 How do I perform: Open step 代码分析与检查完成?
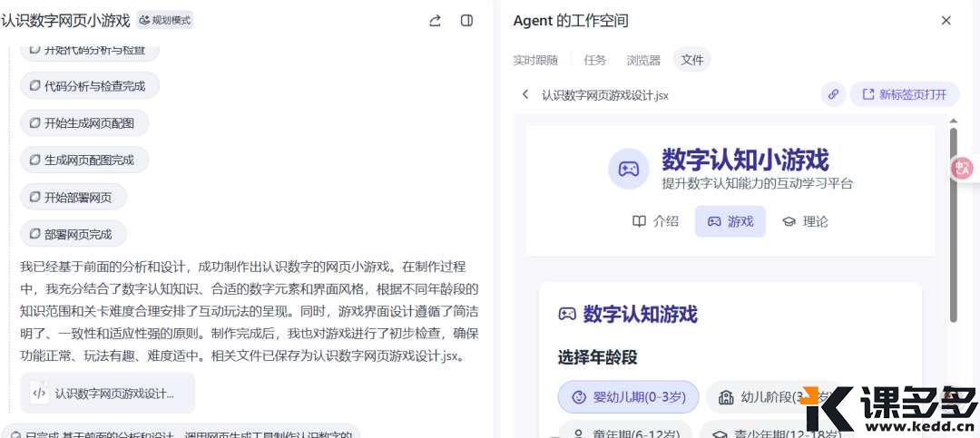89,86
